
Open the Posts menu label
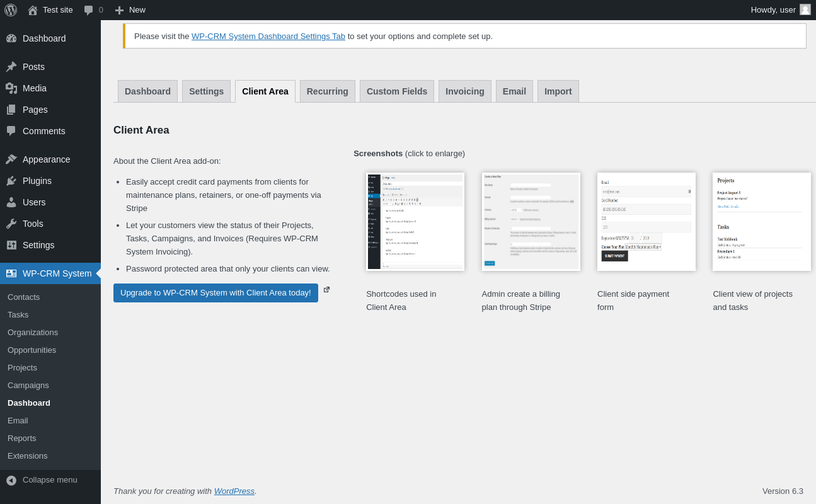click(x=33, y=67)
